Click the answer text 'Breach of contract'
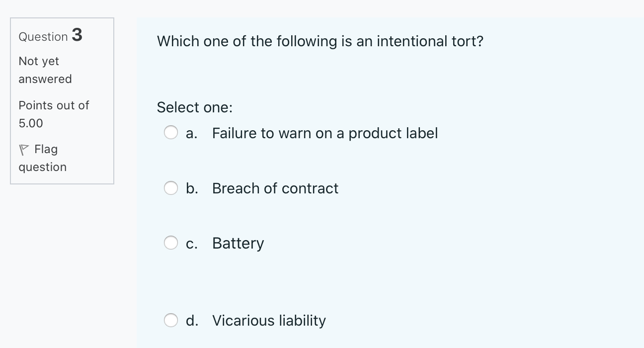Screen dimensions: 644x348 click(x=275, y=188)
